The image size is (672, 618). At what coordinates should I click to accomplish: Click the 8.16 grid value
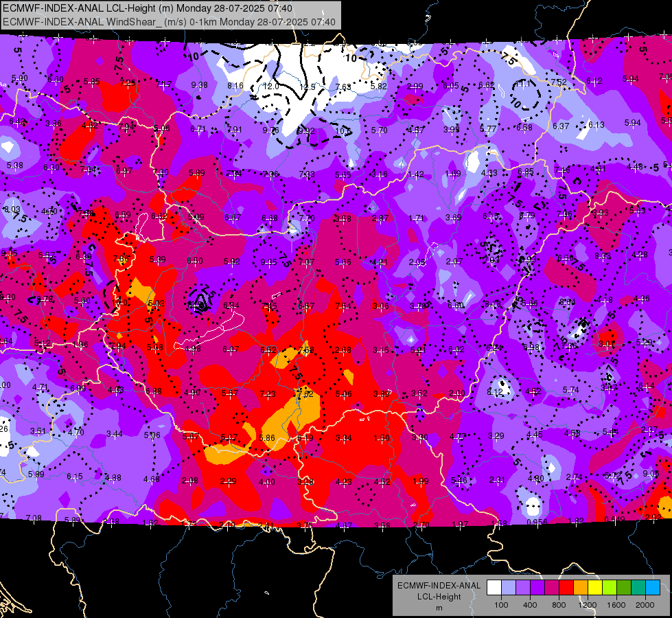[x=235, y=85]
